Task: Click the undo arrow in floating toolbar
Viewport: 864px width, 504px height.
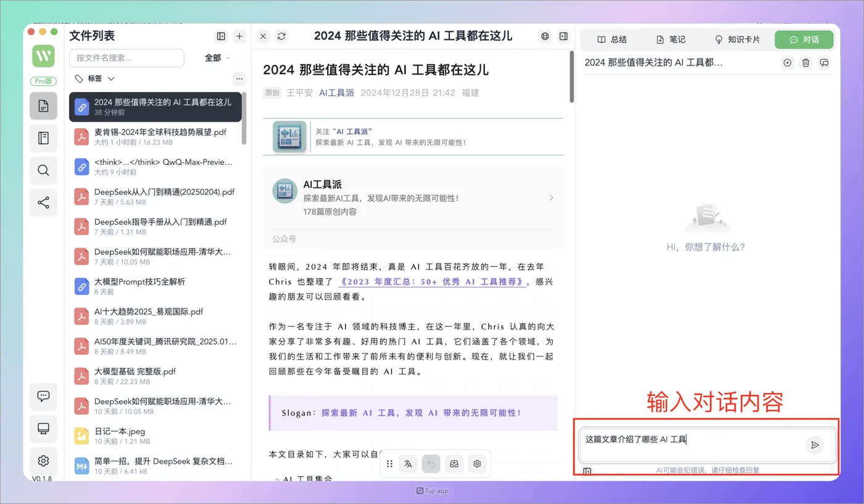Action: point(431,464)
